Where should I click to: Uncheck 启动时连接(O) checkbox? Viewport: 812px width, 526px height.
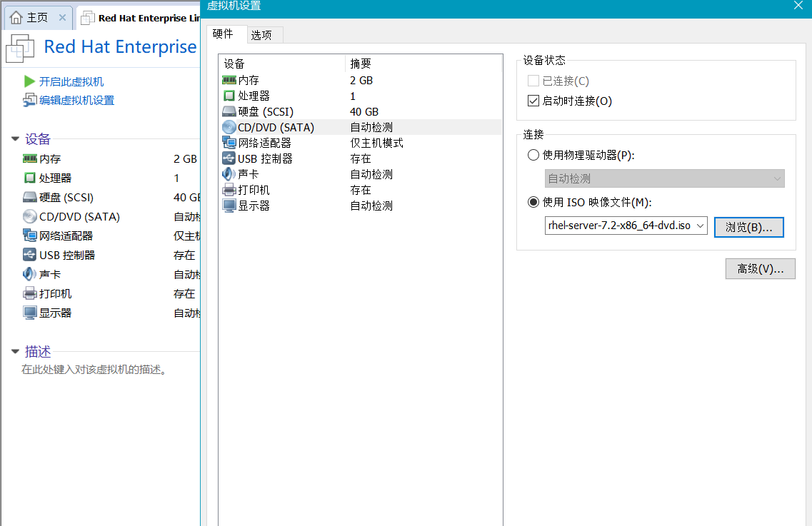[533, 101]
